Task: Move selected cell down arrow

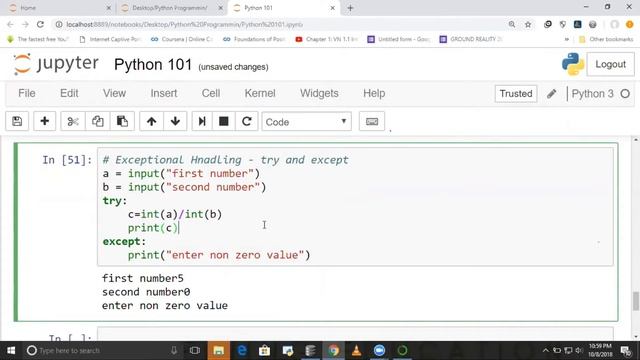Action: (176, 121)
